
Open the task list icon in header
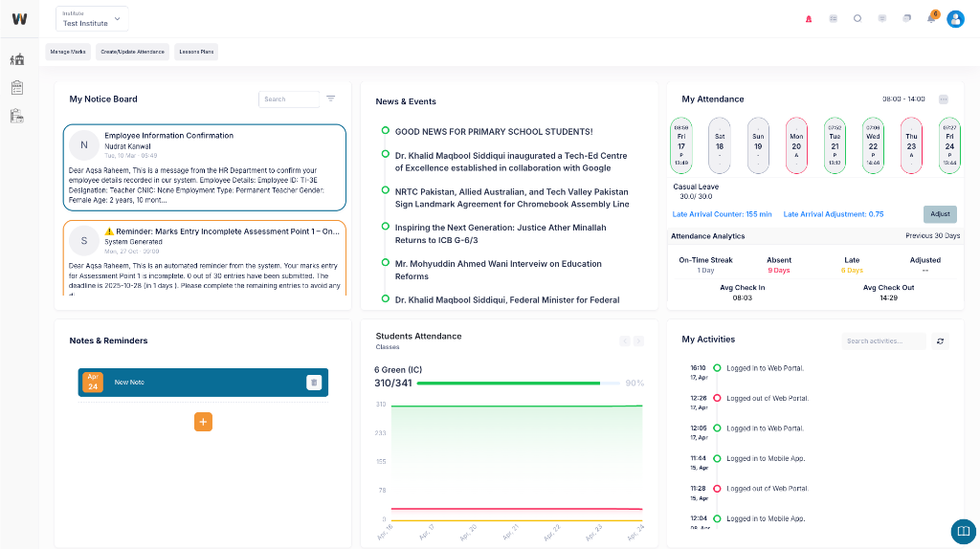(x=834, y=19)
